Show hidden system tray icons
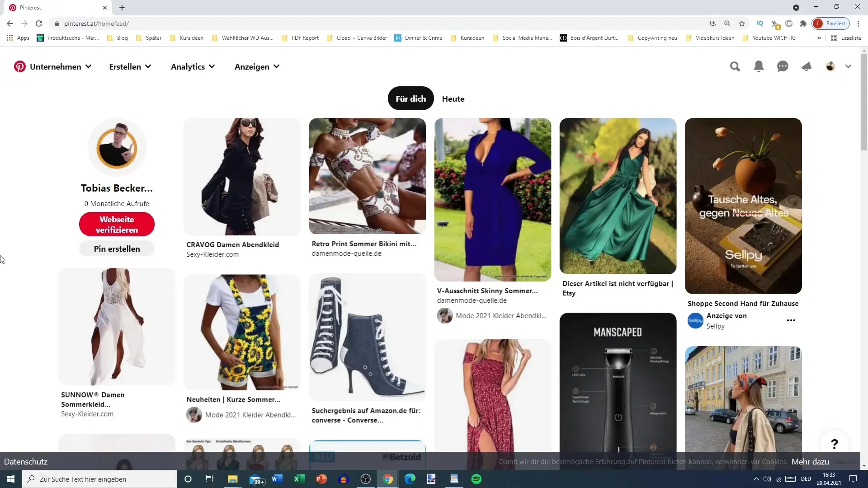This screenshot has height=488, width=868. [x=756, y=479]
